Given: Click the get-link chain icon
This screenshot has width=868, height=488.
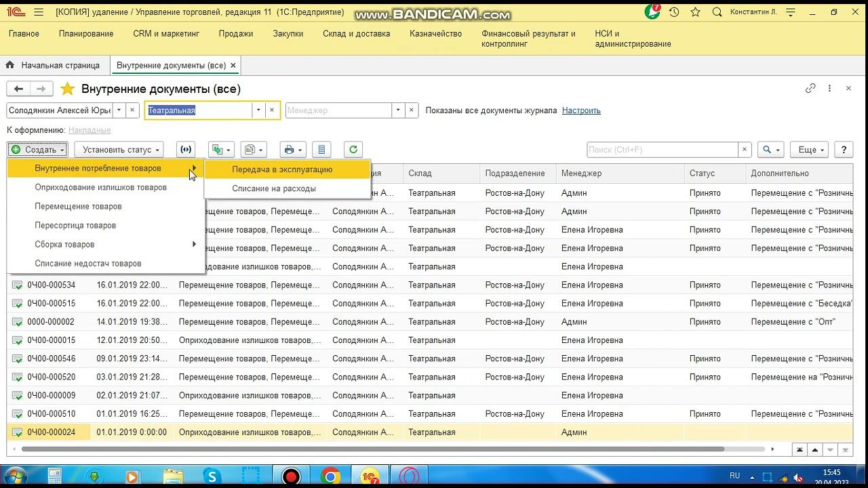Looking at the screenshot, I should [810, 88].
